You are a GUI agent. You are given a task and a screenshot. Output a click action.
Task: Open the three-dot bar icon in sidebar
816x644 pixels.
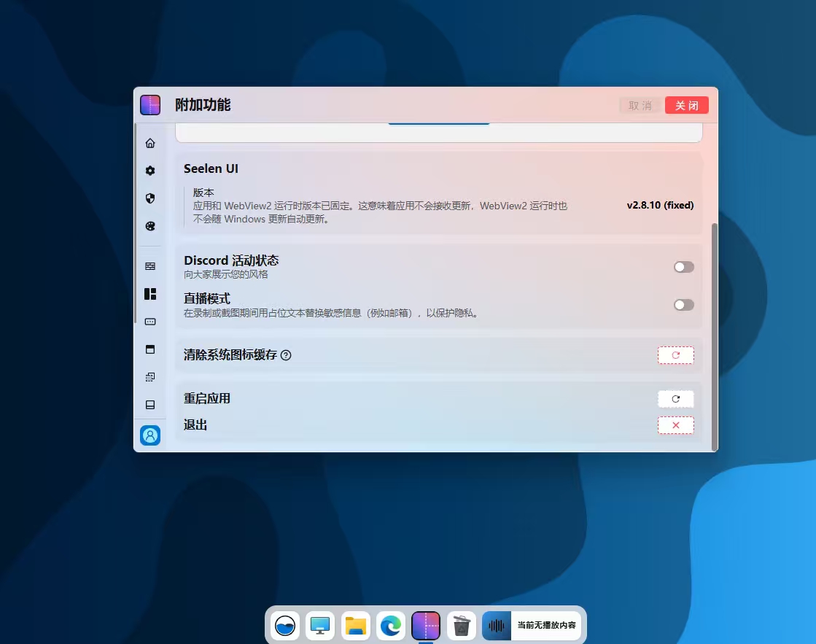coord(150,322)
